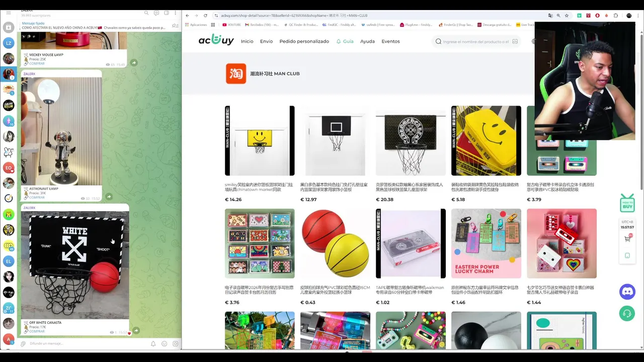Open the browser extensions puzzle icon
644x362 pixels.
tap(616, 16)
